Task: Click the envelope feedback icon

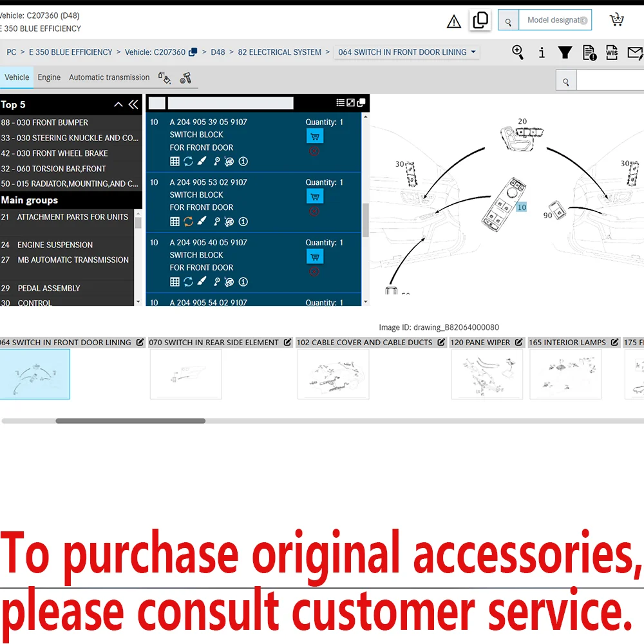Action: [635, 53]
